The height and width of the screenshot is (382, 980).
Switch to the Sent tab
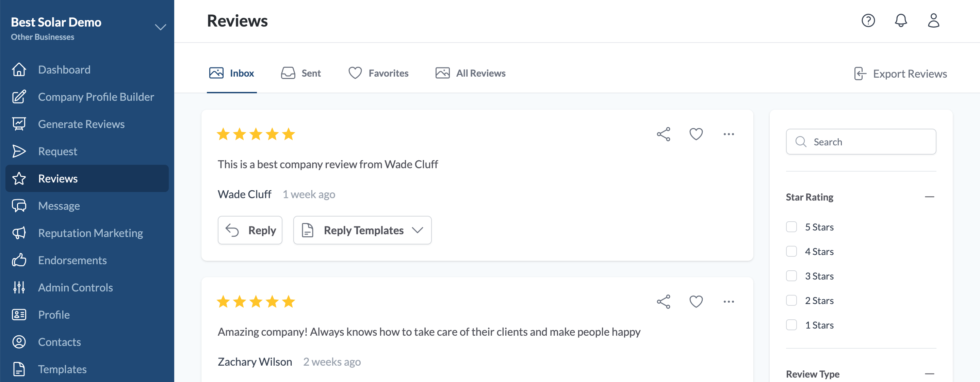click(x=301, y=73)
